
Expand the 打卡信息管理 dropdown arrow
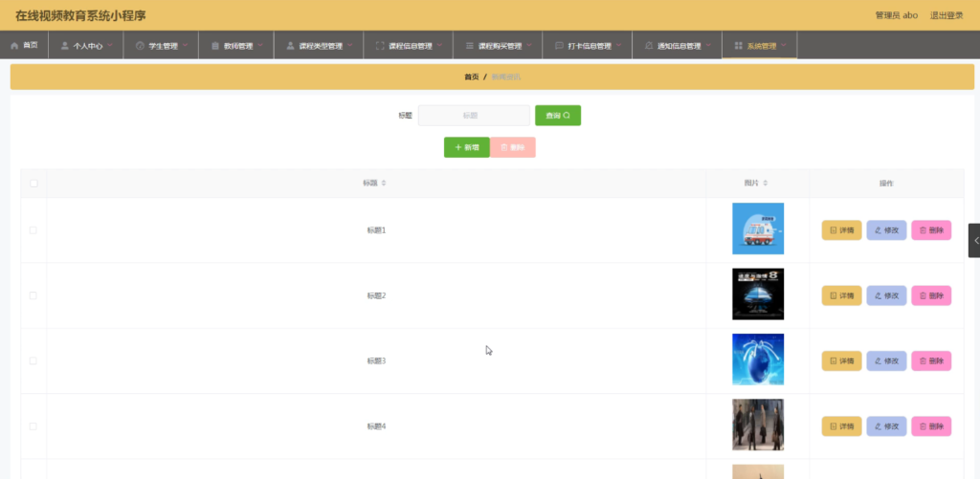(x=619, y=45)
